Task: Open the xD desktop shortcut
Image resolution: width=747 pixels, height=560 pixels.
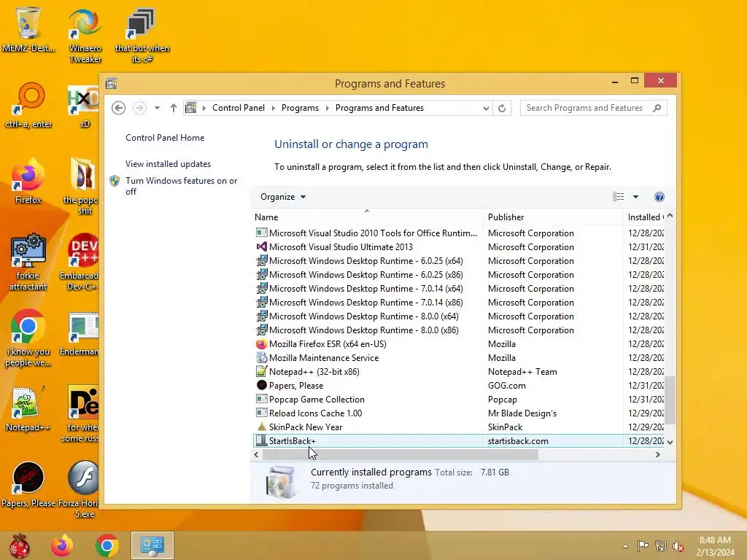Action: (x=84, y=105)
